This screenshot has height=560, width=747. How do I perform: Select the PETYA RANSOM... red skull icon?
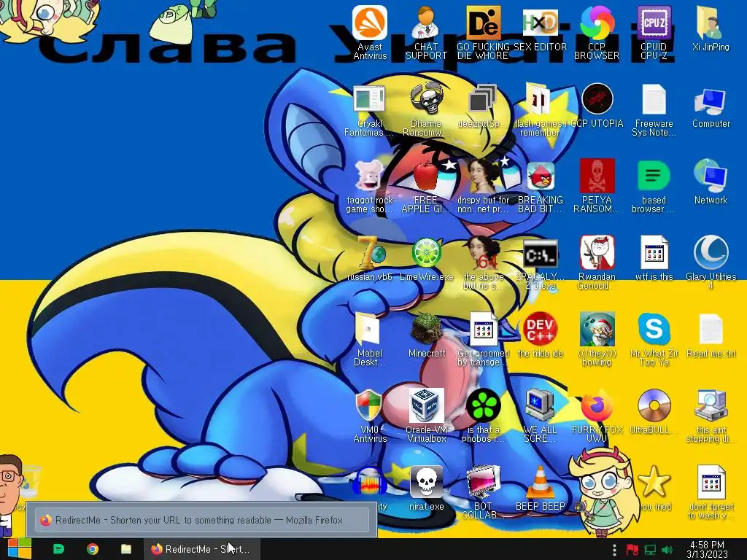click(x=597, y=176)
